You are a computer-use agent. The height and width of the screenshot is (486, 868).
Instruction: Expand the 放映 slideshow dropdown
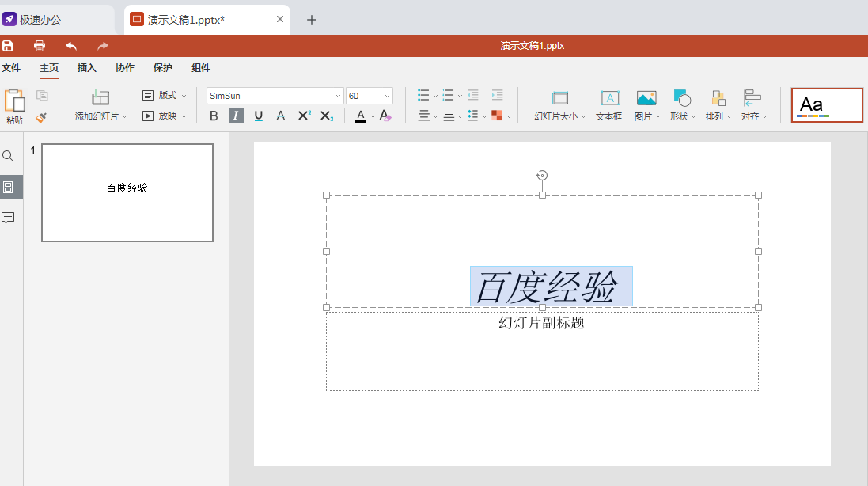(x=184, y=117)
